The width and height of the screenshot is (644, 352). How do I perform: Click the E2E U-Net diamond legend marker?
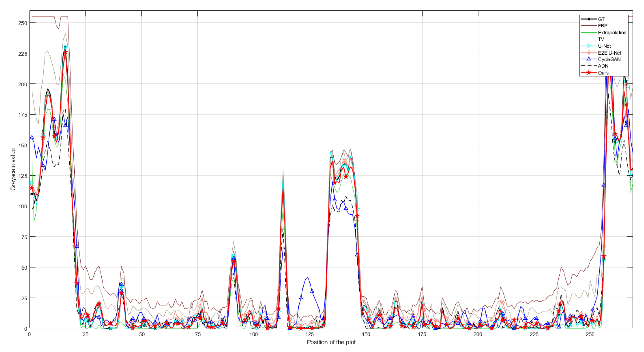(x=589, y=53)
